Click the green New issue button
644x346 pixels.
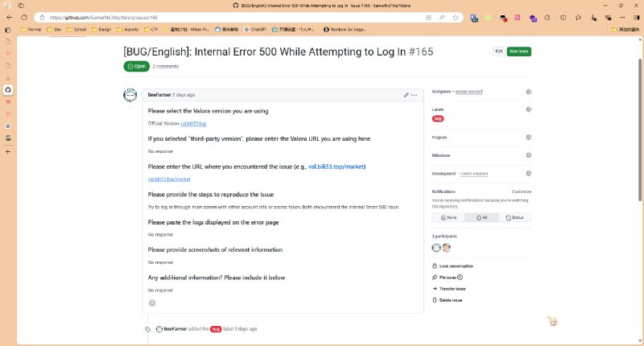pyautogui.click(x=524, y=51)
